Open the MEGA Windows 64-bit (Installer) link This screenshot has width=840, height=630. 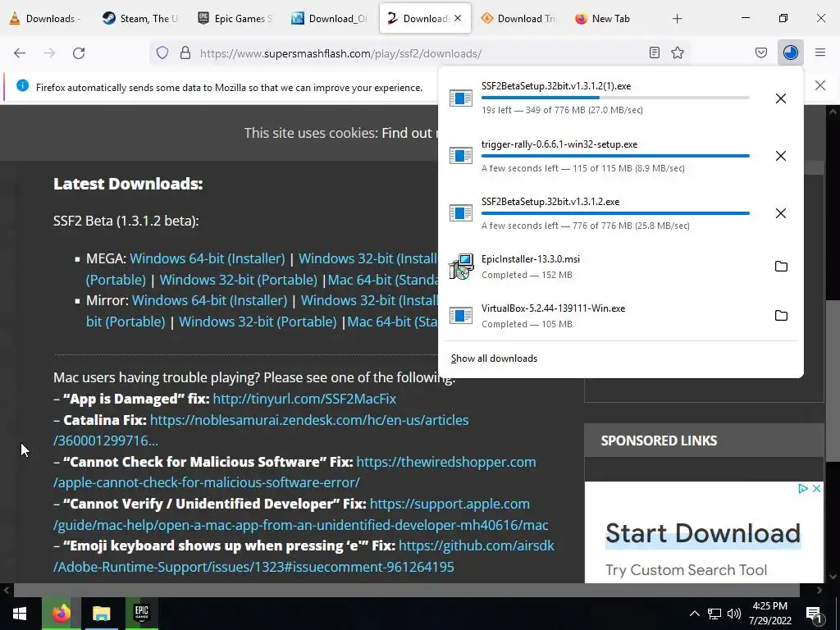[x=208, y=258]
